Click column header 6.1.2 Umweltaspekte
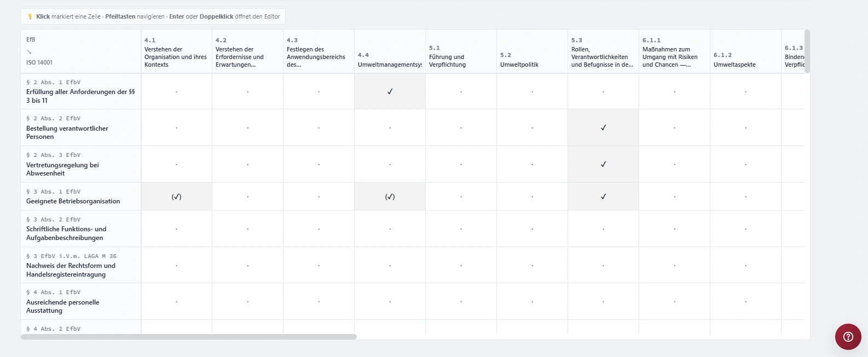This screenshot has width=868, height=357. [745, 51]
